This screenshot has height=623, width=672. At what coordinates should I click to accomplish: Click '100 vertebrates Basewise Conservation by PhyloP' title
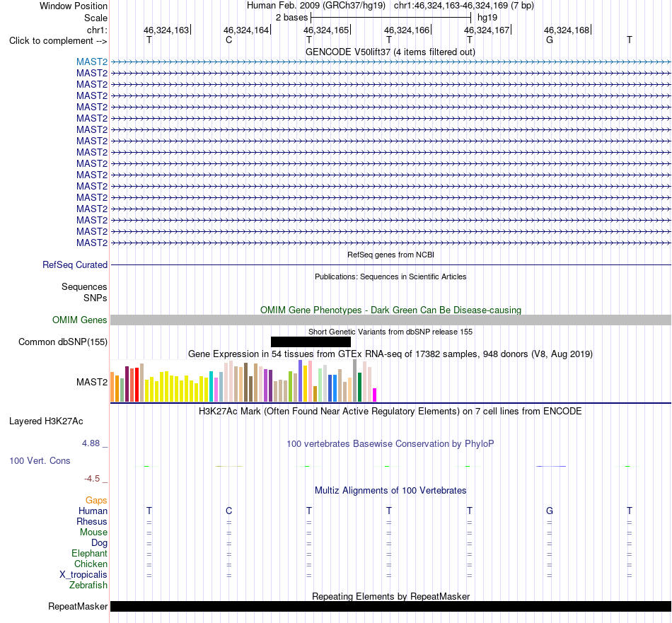click(390, 444)
